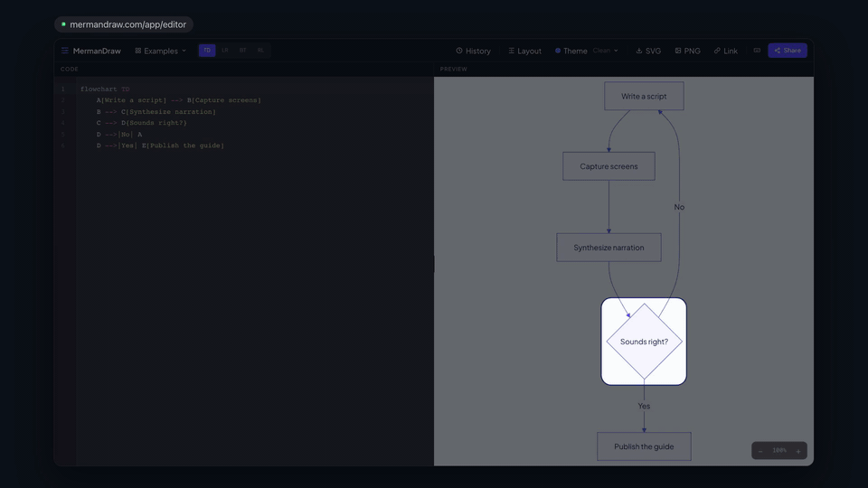Expand the Examples dropdown
The height and width of the screenshot is (488, 868).
(161, 51)
